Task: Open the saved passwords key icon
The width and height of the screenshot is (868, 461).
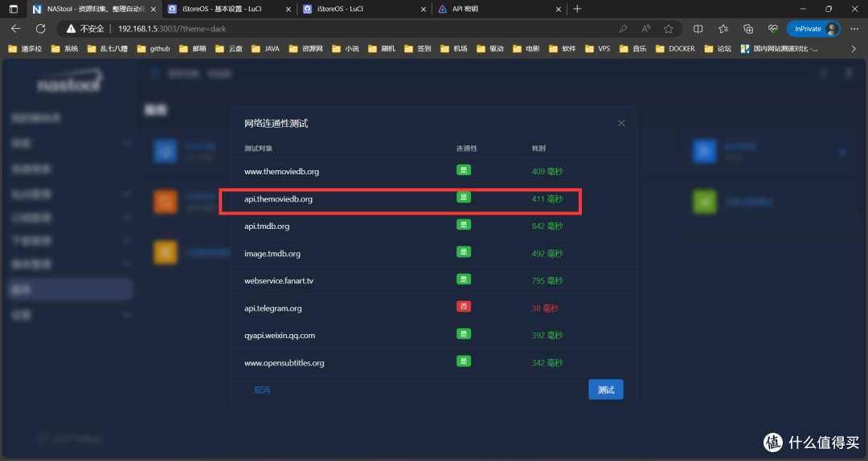Action: click(624, 29)
